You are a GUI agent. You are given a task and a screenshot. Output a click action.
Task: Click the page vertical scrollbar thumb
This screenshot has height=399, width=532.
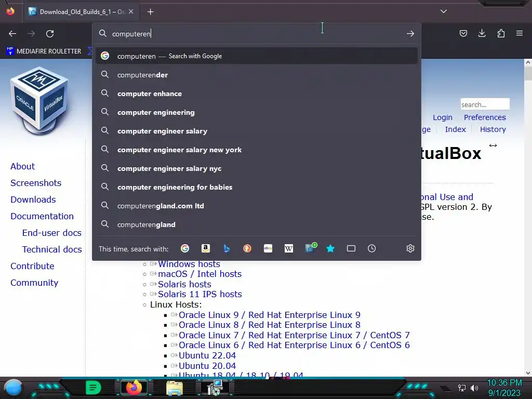(x=528, y=74)
